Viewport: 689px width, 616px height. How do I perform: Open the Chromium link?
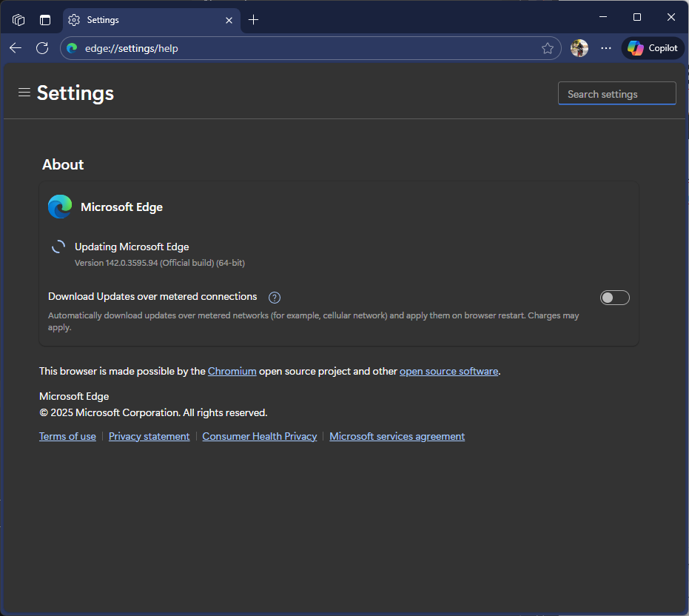click(x=232, y=372)
